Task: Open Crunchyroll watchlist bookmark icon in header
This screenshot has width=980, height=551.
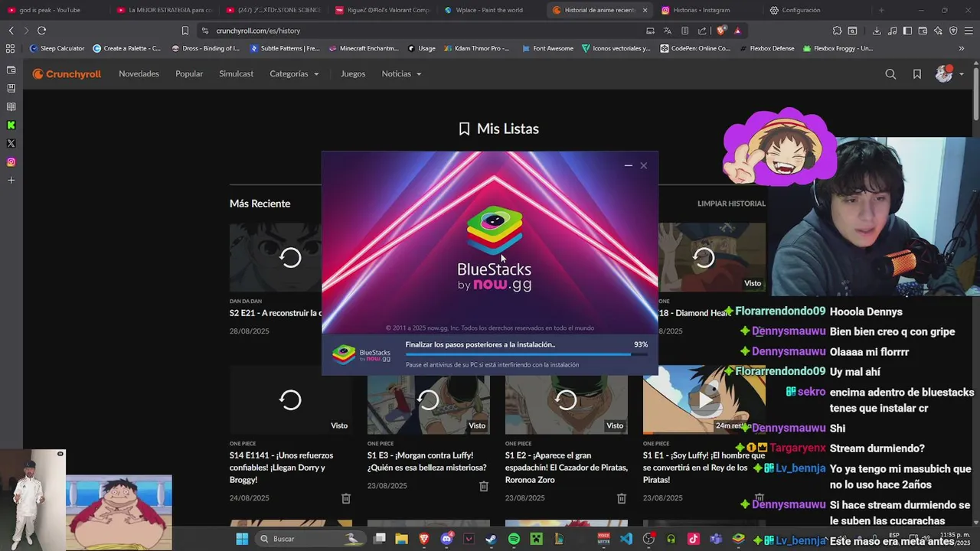Action: coord(917,74)
